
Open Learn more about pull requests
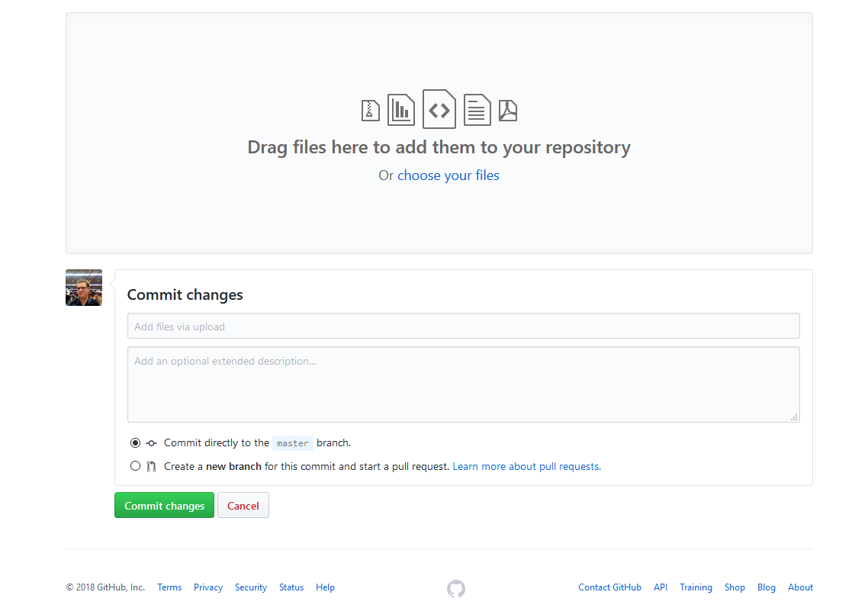coord(526,465)
